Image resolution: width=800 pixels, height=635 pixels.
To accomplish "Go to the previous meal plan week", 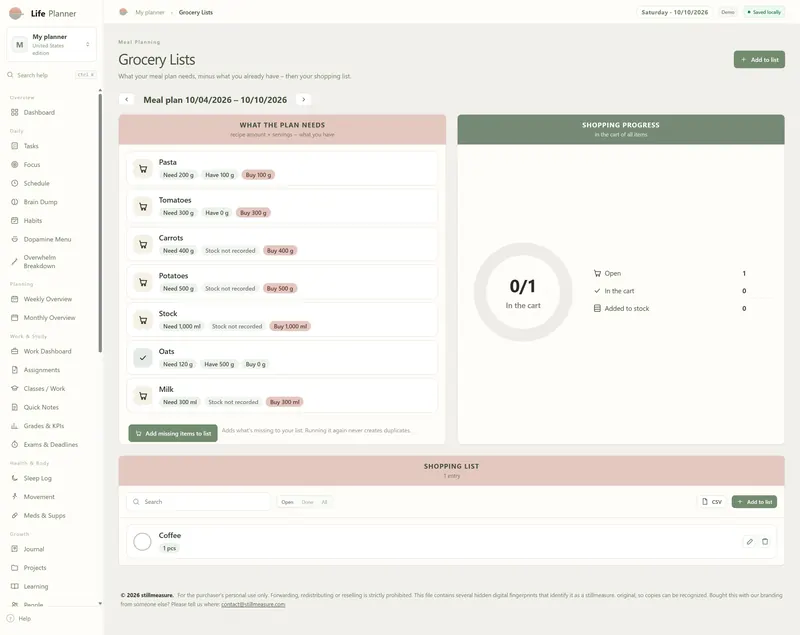I will click(127, 99).
